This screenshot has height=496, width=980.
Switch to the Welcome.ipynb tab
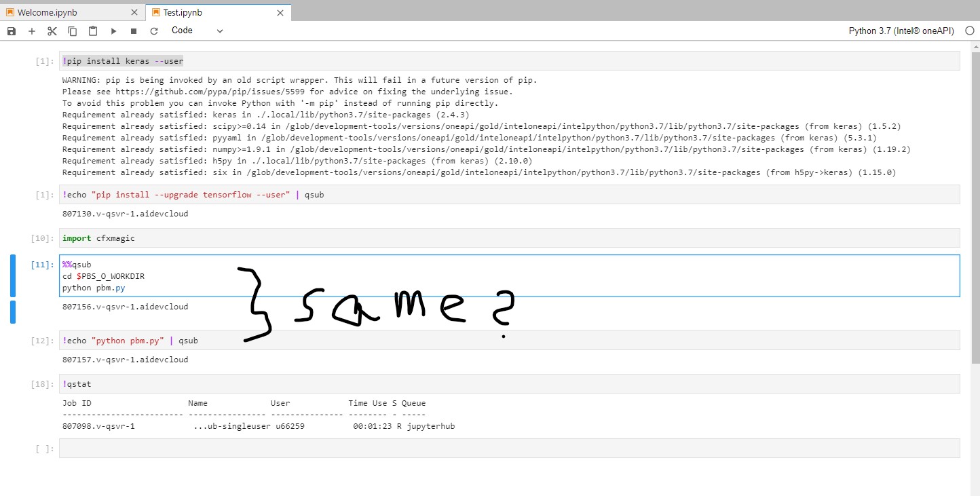click(x=68, y=12)
